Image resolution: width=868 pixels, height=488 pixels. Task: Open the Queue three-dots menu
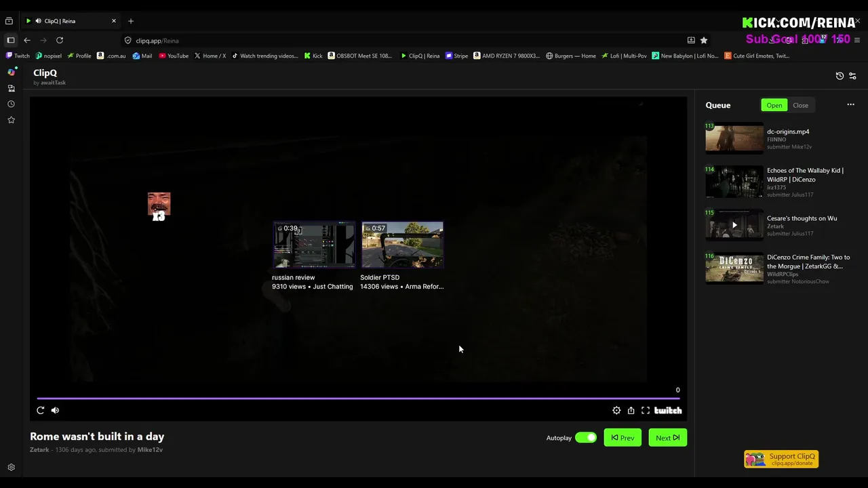pos(850,104)
